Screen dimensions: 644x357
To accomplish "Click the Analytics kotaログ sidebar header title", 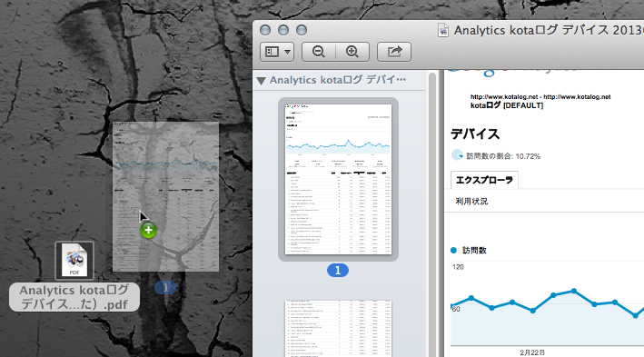I will tap(338, 80).
